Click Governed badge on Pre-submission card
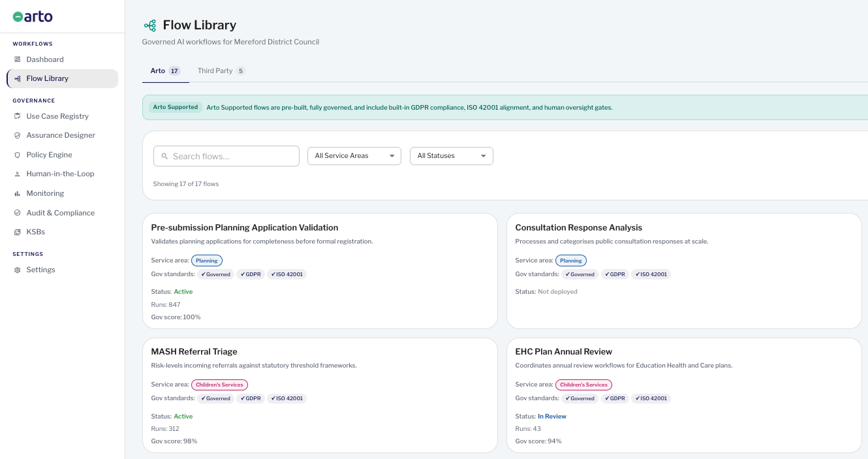The width and height of the screenshot is (868, 459). [215, 274]
